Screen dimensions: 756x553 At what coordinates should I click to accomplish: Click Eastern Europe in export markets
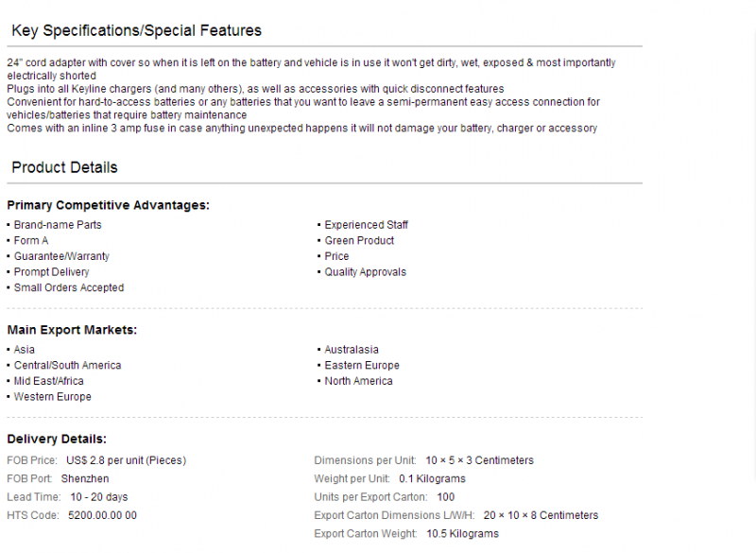[x=362, y=366]
